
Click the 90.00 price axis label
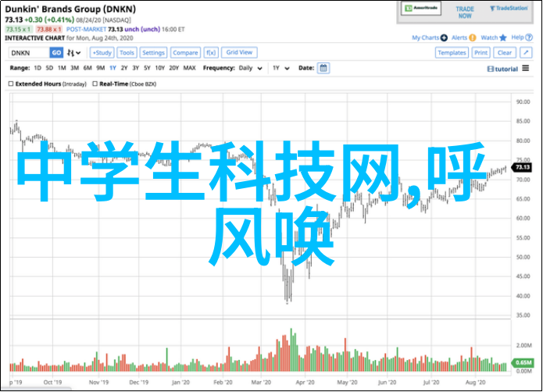(523, 102)
